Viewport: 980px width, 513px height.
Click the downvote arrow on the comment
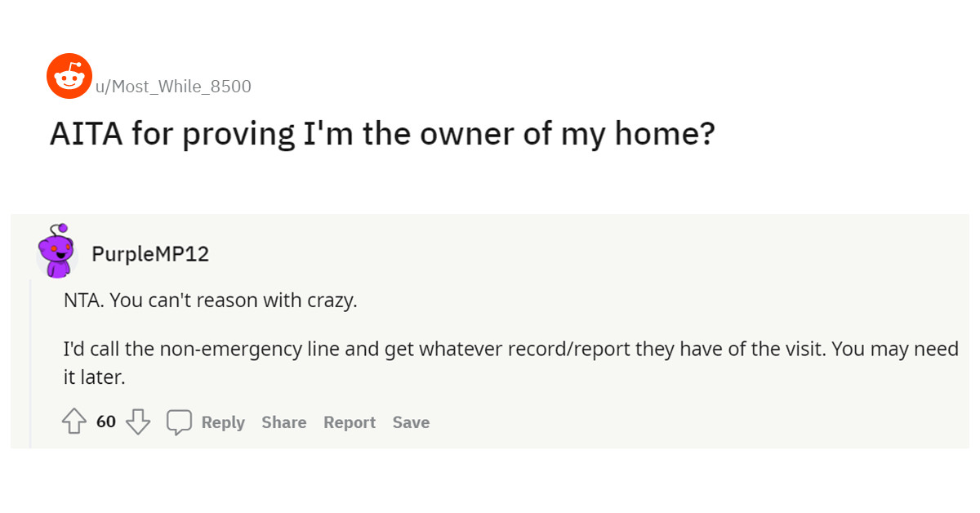click(x=137, y=423)
